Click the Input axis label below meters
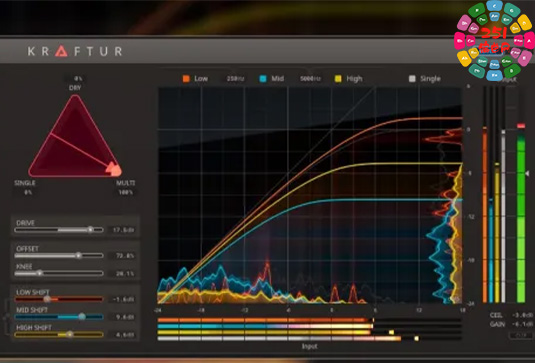The image size is (535, 363). (309, 346)
